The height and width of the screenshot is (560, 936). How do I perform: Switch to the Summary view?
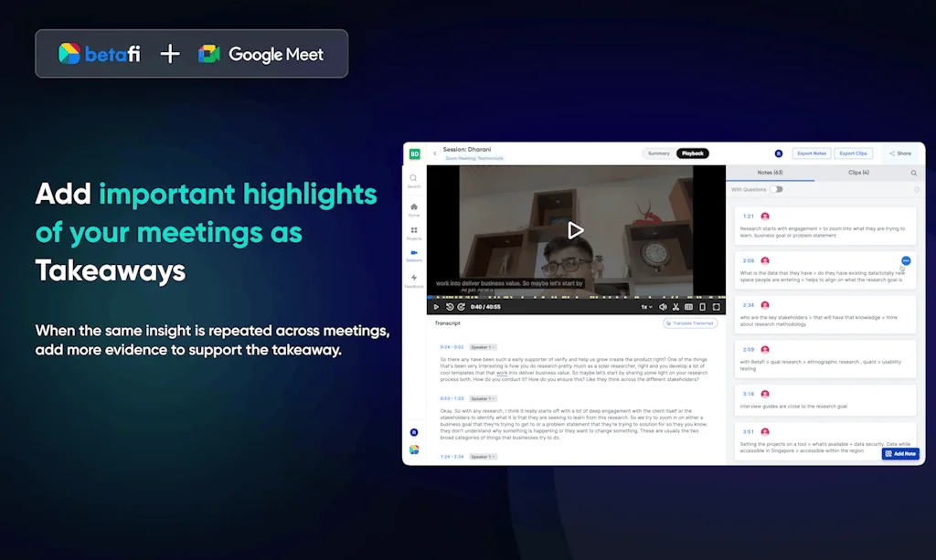pyautogui.click(x=658, y=153)
